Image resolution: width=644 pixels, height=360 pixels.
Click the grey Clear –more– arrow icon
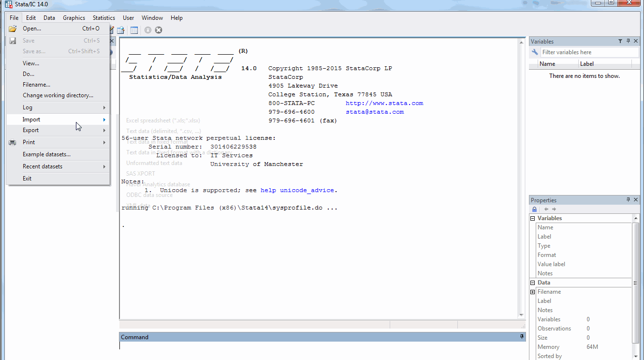coord(148,30)
